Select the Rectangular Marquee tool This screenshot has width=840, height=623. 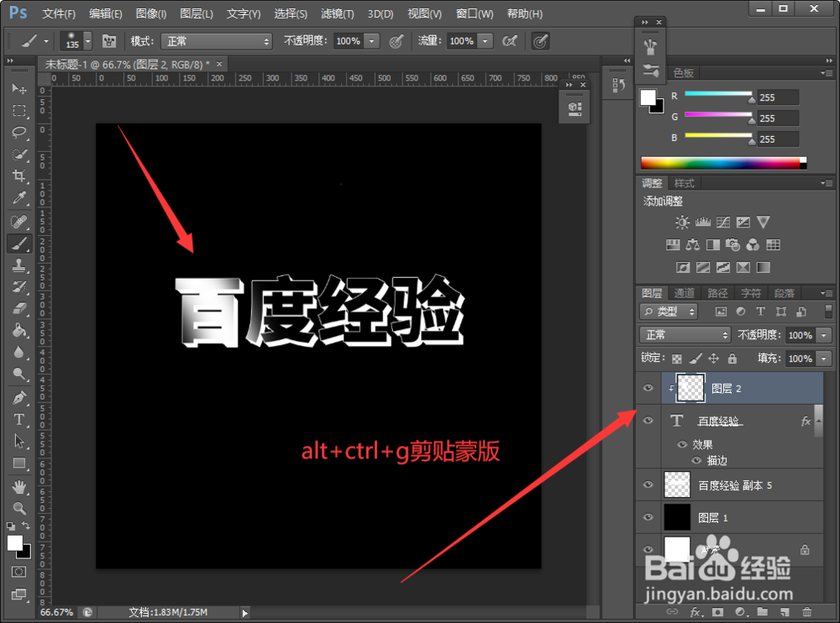tap(19, 110)
